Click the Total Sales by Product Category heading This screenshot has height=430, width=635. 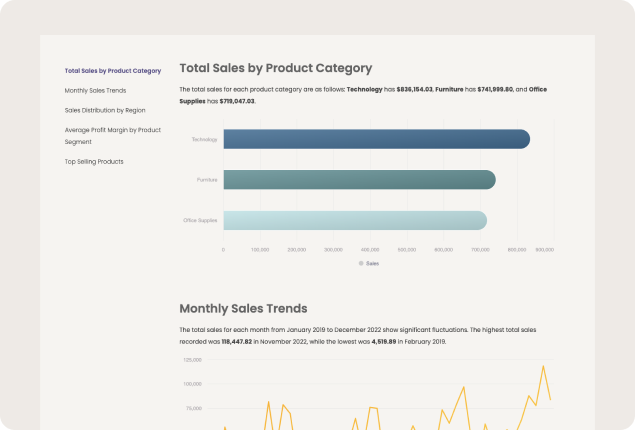(275, 68)
